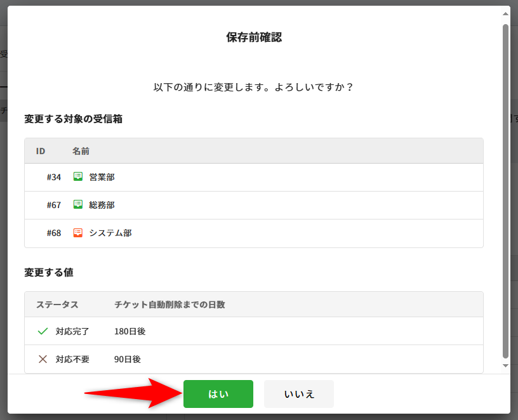Click the X icon beside 対応不要
Screen dimensions: 518x420
pyautogui.click(x=43, y=359)
